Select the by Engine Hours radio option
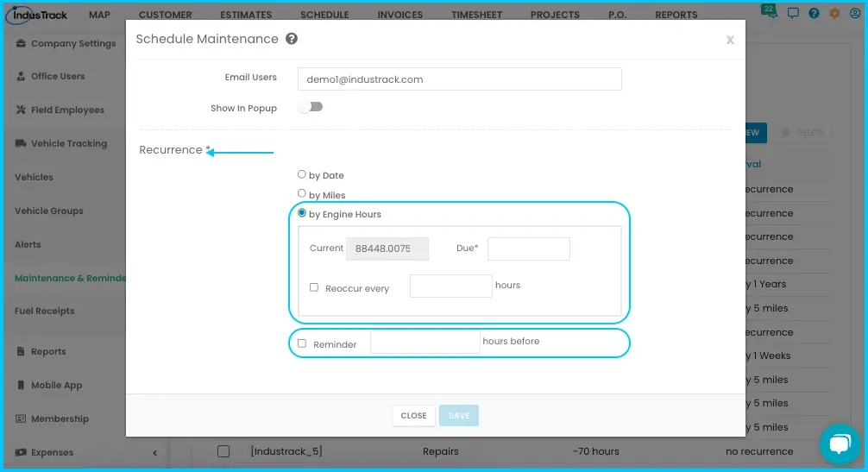The height and width of the screenshot is (472, 868). tap(302, 213)
